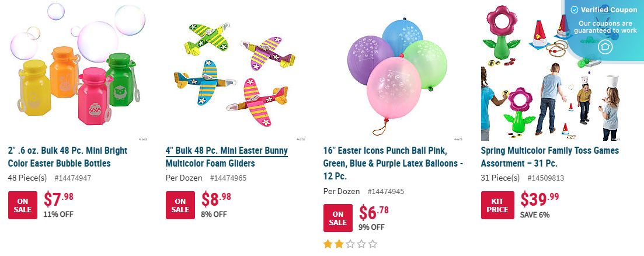Click the $8.98 foam gliders price
This screenshot has height=256, width=644.
pyautogui.click(x=216, y=199)
